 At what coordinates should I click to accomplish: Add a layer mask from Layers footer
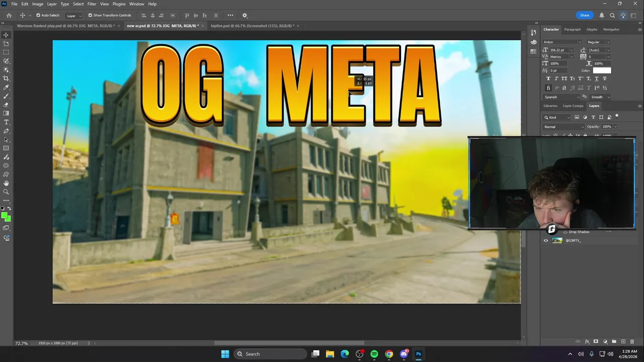click(x=596, y=341)
